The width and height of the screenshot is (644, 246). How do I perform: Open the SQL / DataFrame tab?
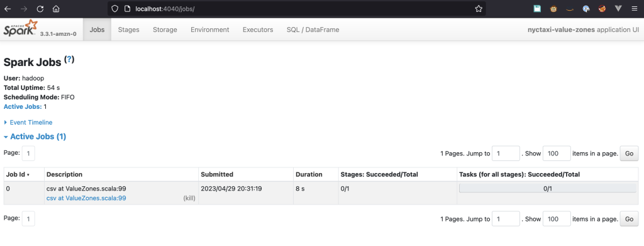click(x=313, y=30)
